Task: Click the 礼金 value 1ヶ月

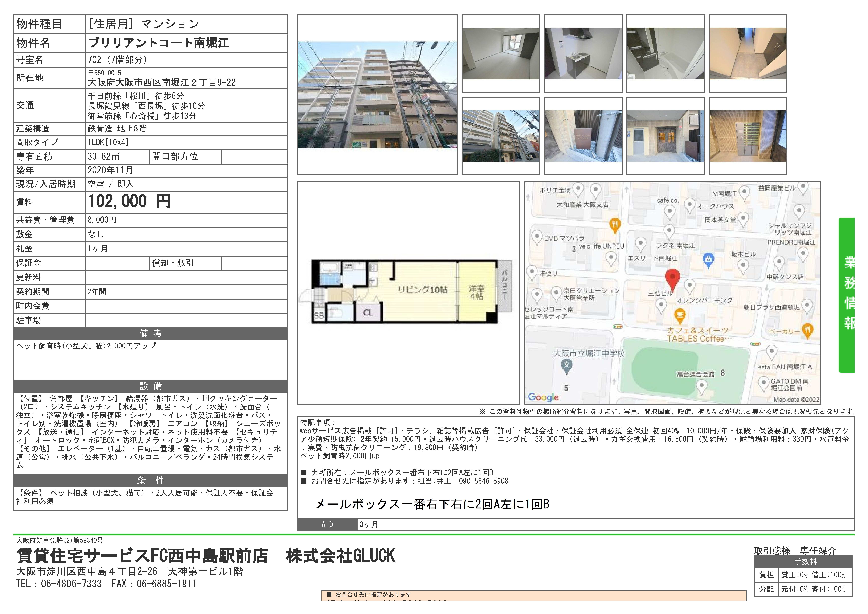Action: point(98,249)
